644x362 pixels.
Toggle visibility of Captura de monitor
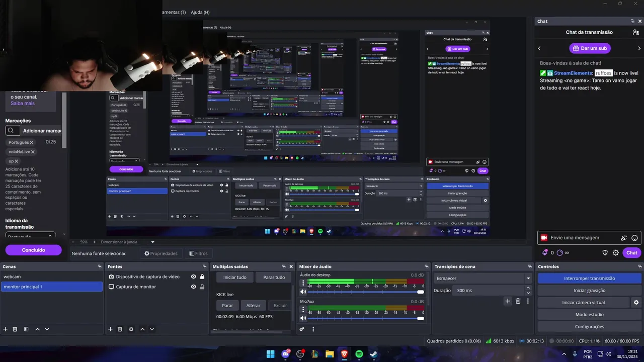click(193, 287)
